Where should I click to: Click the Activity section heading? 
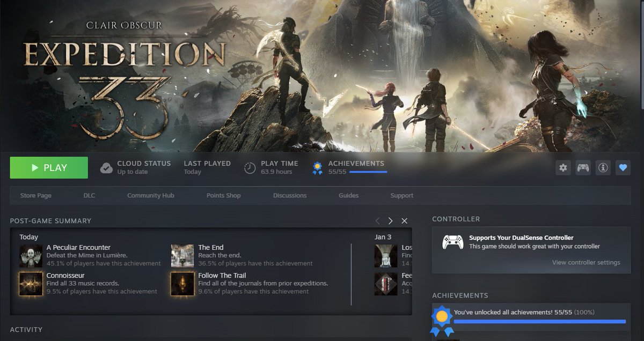pos(26,330)
